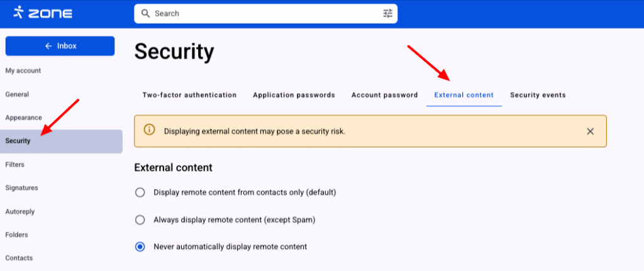Viewport: 644px width, 271px height.
Task: Open Filters in the sidebar
Action: tap(15, 165)
